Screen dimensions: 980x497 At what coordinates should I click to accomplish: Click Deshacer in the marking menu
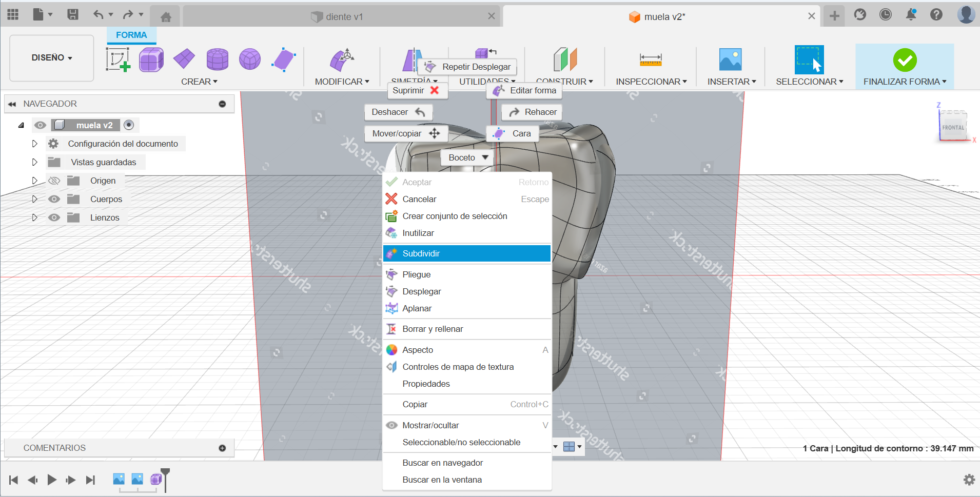pyautogui.click(x=399, y=112)
